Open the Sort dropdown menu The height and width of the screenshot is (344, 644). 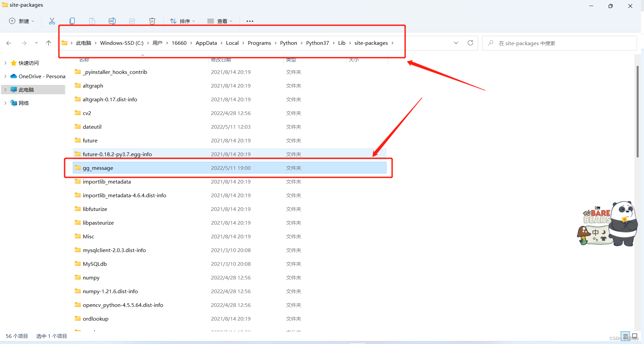182,21
